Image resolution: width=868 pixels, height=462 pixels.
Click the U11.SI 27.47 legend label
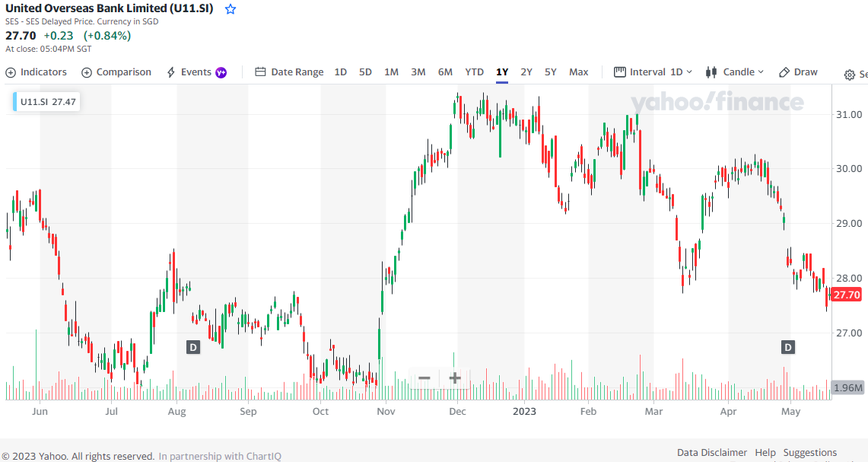[47, 102]
